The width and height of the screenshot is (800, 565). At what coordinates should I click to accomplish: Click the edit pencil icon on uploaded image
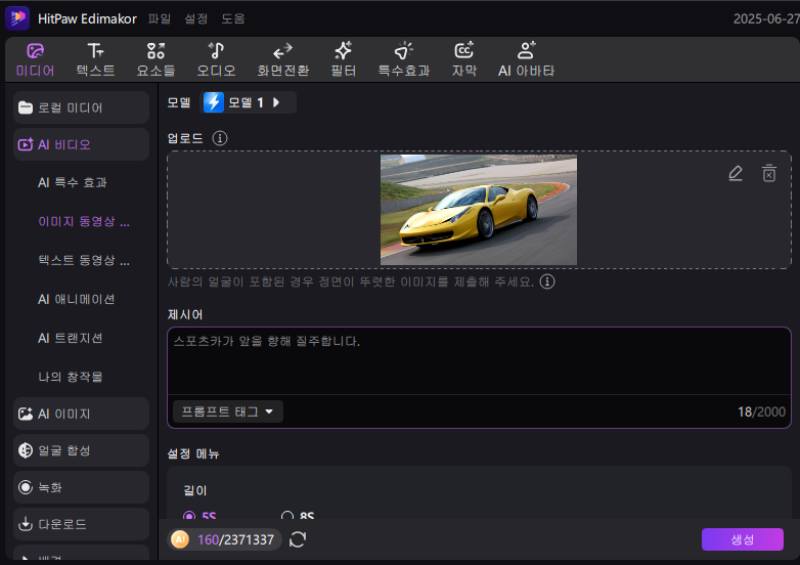point(735,173)
